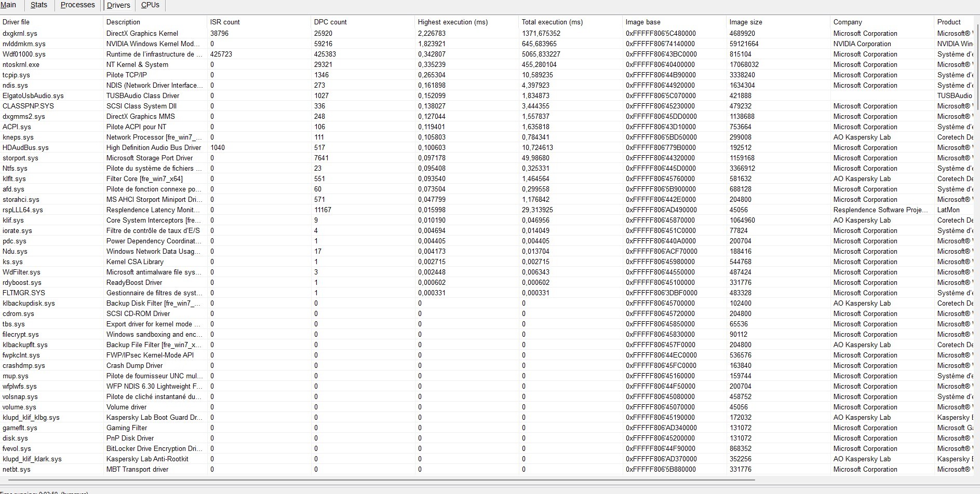Click the DPC count value 59216
Screen dimensions: 980x494
click(x=323, y=44)
